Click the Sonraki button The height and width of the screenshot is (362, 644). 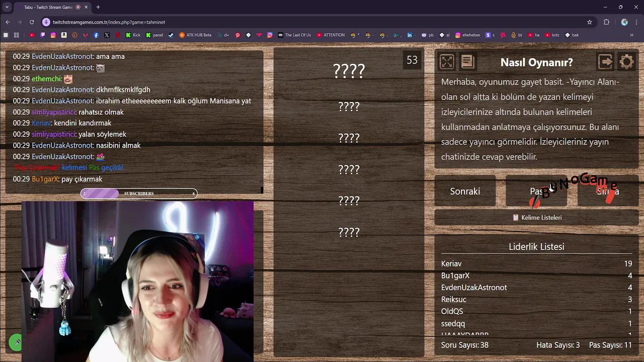click(x=465, y=191)
